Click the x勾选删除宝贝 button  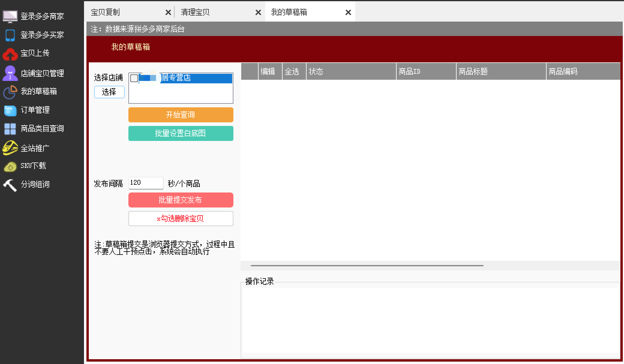(x=181, y=219)
